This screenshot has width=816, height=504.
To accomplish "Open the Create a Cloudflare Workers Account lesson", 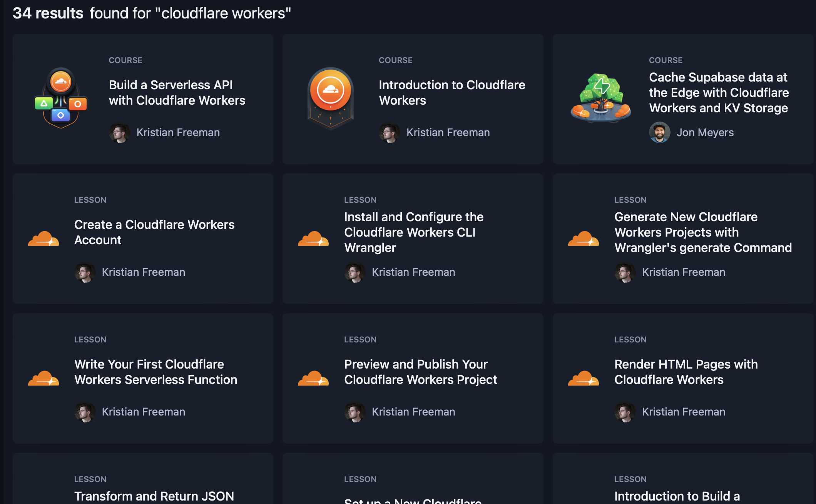I will [154, 232].
